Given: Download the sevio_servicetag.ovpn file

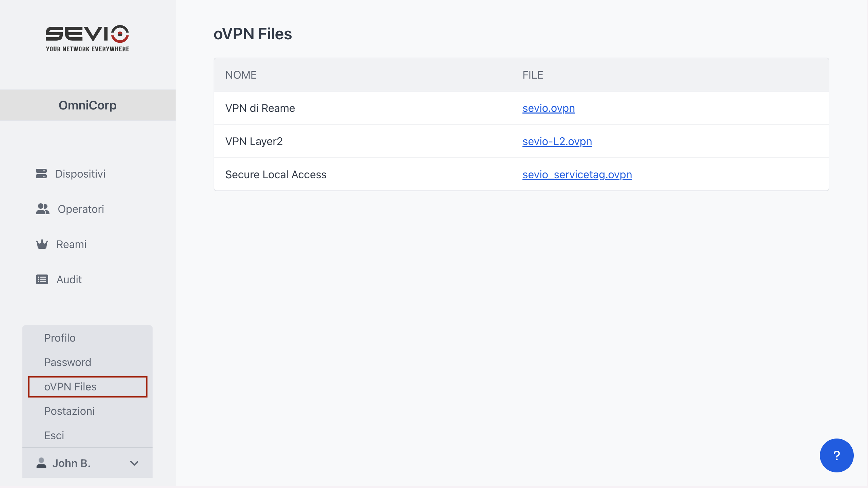Looking at the screenshot, I should (577, 175).
